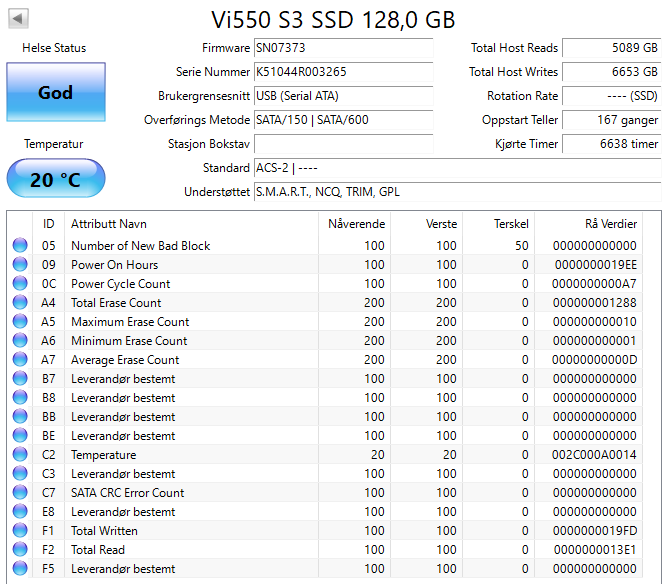
Task: Click raw value 0000000013E1
Action: click(595, 549)
